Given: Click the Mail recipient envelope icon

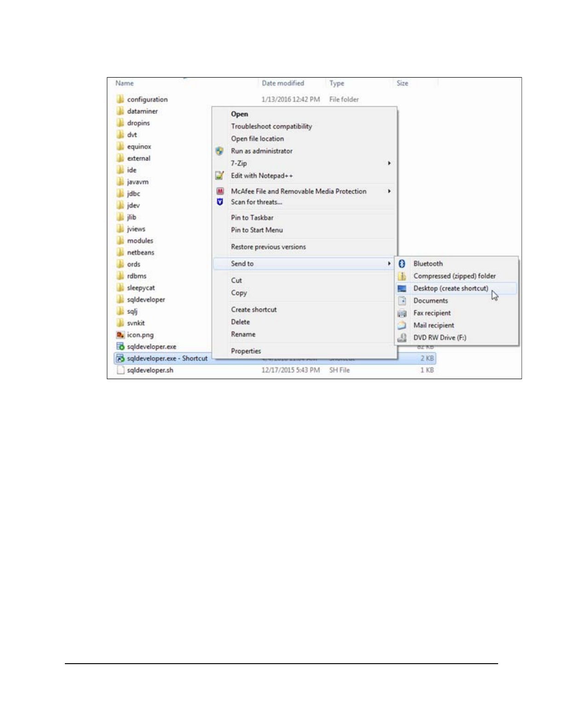Looking at the screenshot, I should pos(402,325).
